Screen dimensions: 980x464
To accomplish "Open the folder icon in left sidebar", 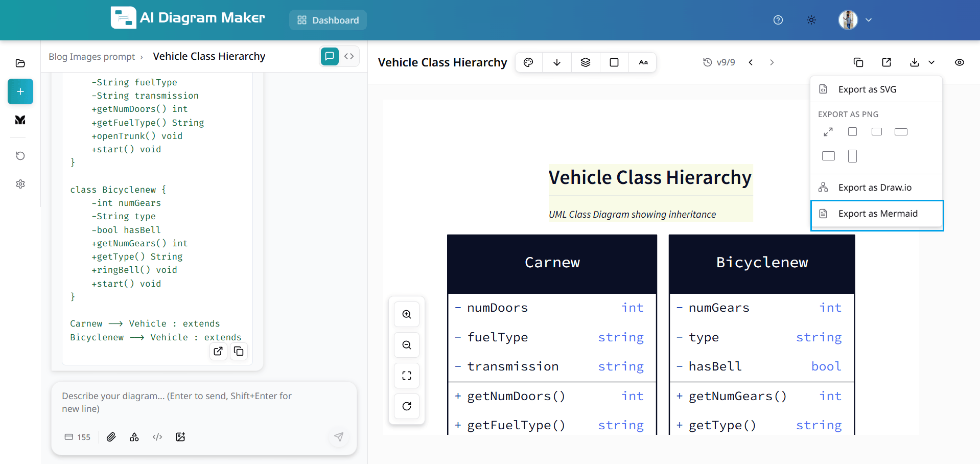I will tap(20, 63).
